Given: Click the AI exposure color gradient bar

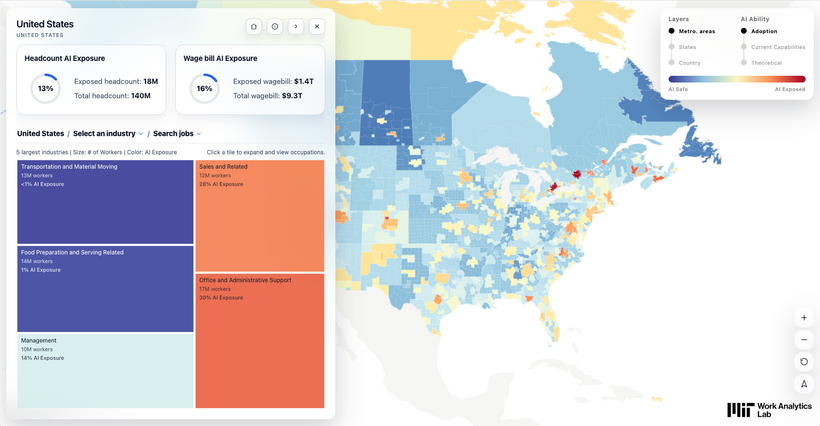Looking at the screenshot, I should [737, 79].
